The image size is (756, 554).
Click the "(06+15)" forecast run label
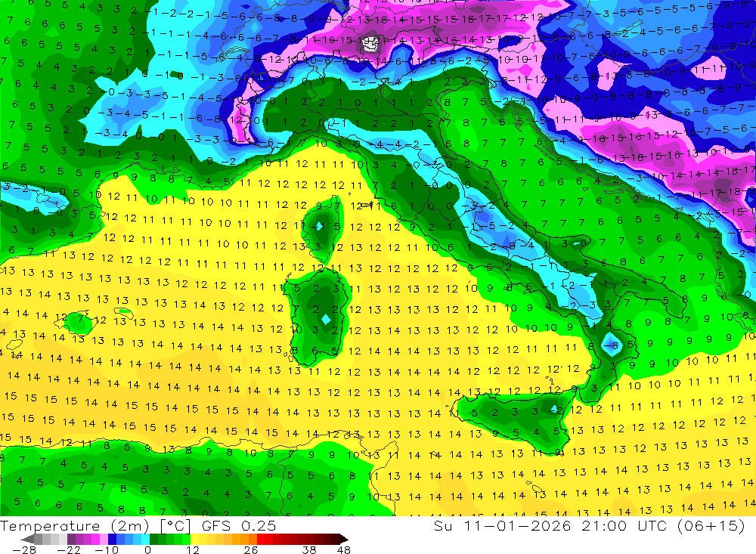pos(711,525)
